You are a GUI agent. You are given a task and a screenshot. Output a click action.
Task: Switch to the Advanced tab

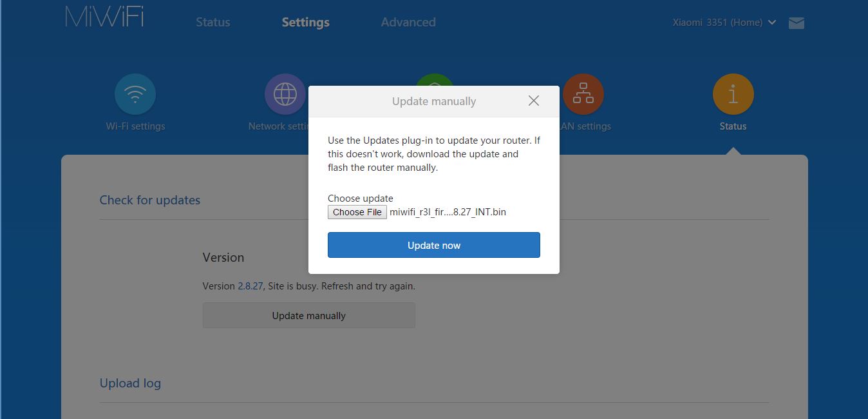[x=408, y=22]
